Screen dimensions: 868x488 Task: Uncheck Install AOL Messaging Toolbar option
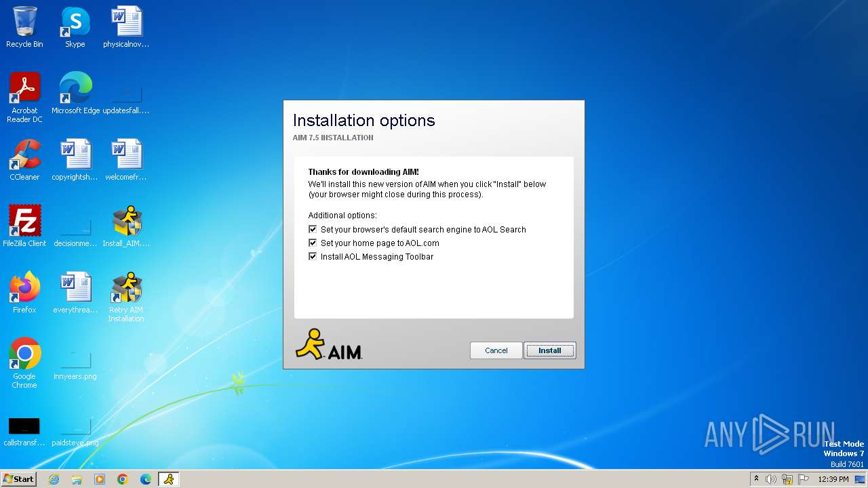click(x=313, y=256)
